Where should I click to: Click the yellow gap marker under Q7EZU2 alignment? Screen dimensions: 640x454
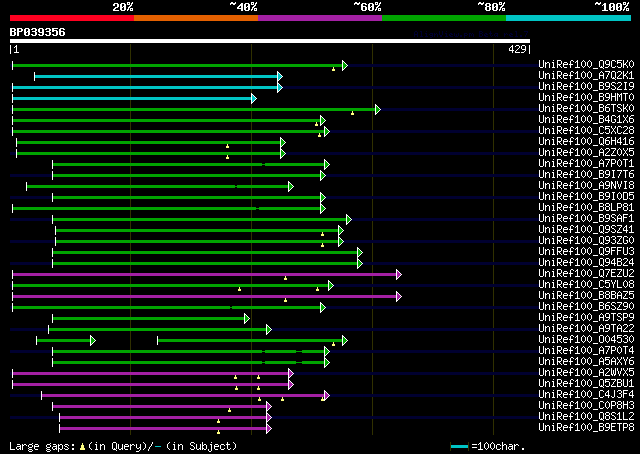pyautogui.click(x=285, y=278)
